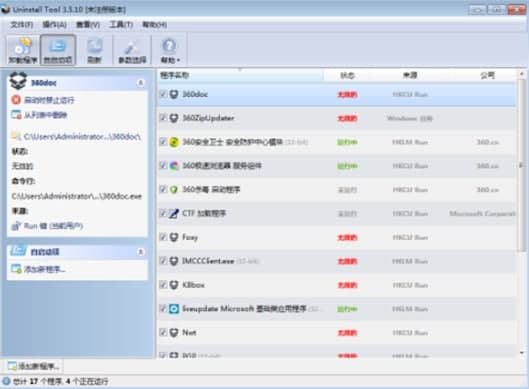Toggle the KBbox row checkbox
The image size is (529, 389).
click(163, 284)
